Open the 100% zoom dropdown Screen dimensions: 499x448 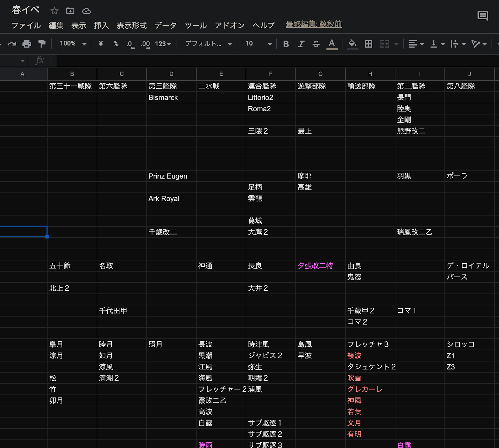(73, 44)
